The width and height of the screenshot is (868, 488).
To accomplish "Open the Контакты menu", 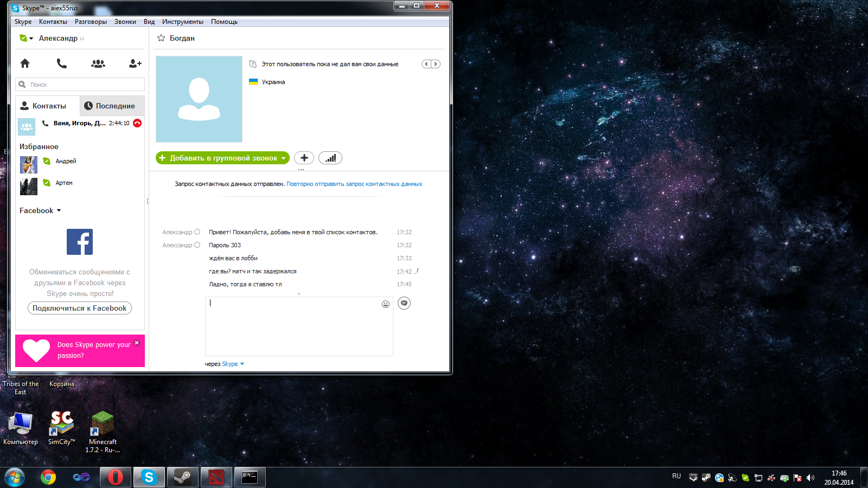I will [x=53, y=22].
